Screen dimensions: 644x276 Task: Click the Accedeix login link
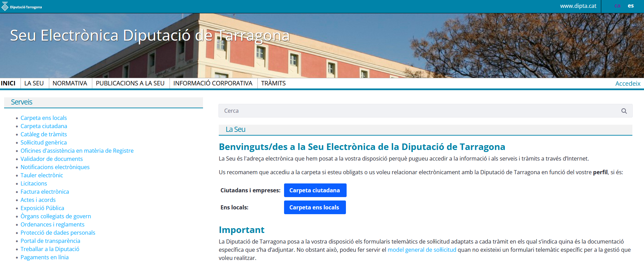(628, 84)
